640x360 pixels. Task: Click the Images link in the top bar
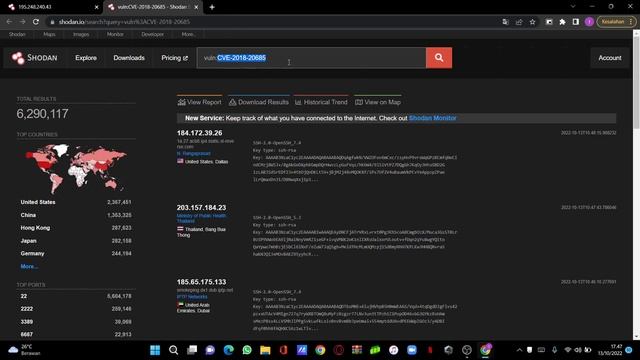tap(81, 34)
